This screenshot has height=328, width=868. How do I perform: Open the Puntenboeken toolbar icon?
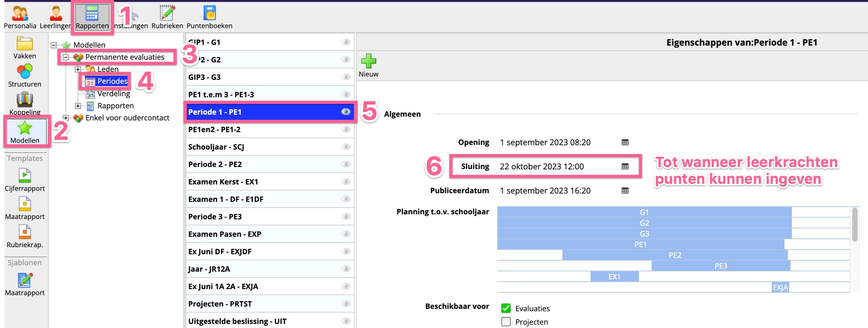coord(209,13)
